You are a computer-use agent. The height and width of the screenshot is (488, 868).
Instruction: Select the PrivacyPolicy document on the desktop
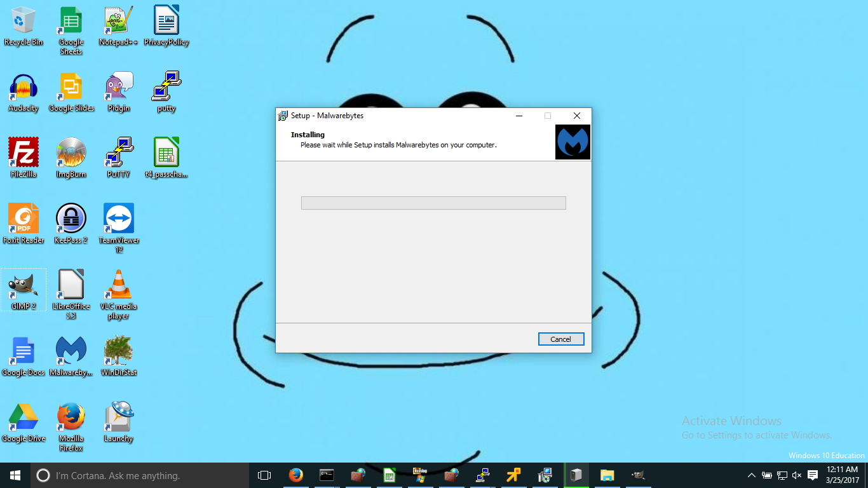point(166,26)
